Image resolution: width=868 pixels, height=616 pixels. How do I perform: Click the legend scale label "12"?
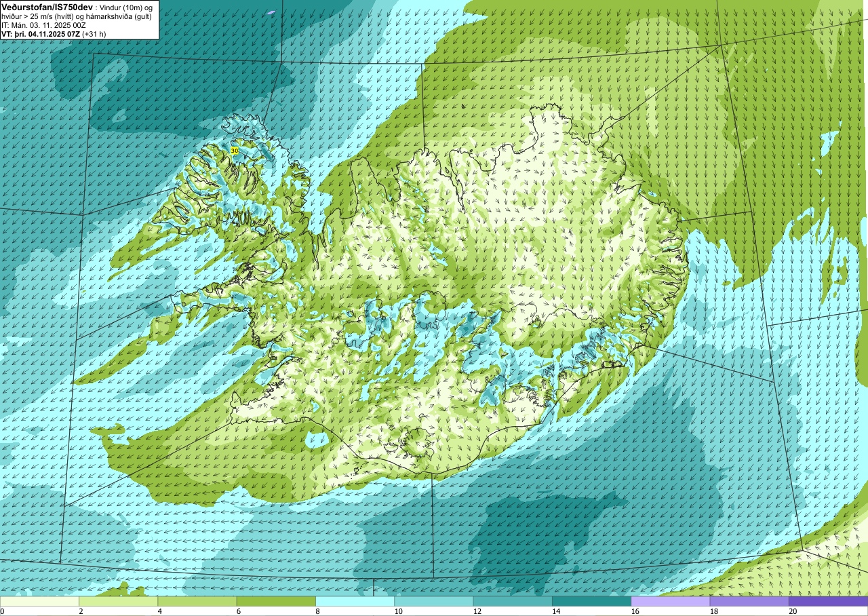pyautogui.click(x=477, y=611)
